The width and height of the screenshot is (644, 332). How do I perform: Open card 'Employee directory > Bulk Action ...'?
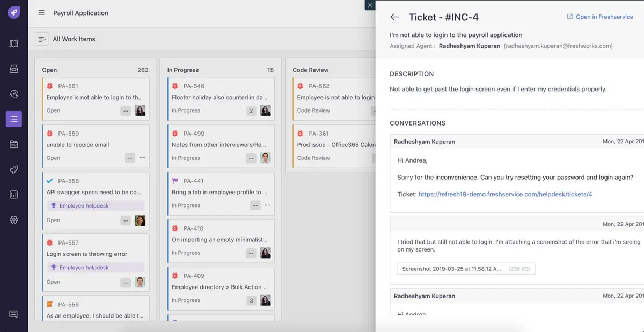pyautogui.click(x=221, y=289)
